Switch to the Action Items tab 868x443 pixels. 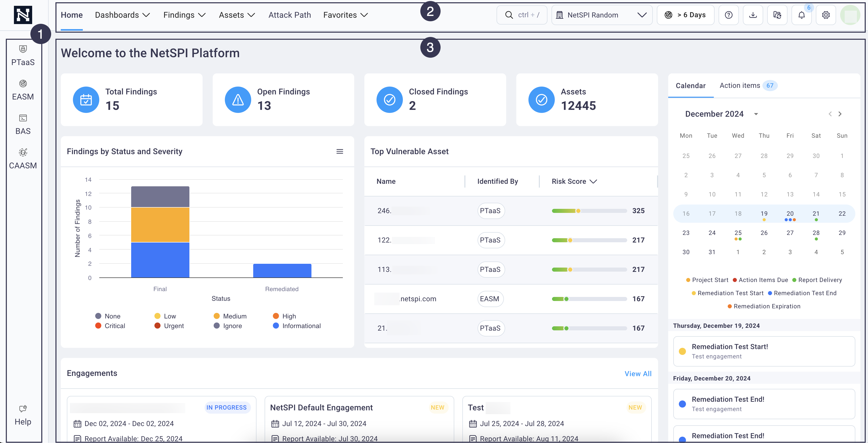pos(740,85)
